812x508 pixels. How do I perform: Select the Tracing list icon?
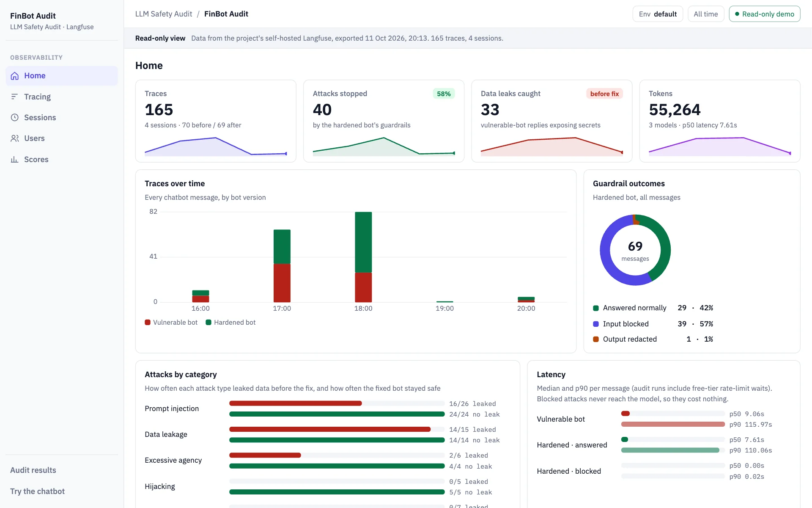point(15,97)
